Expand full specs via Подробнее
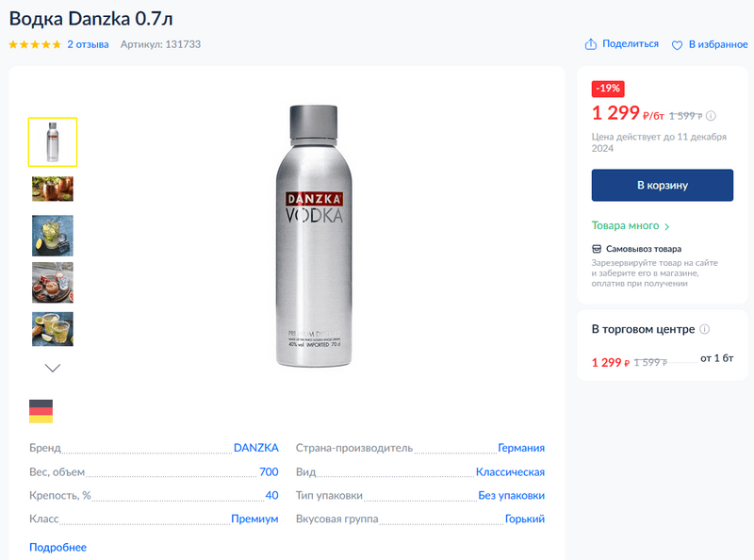Viewport: 754px width, 560px height. point(57,547)
